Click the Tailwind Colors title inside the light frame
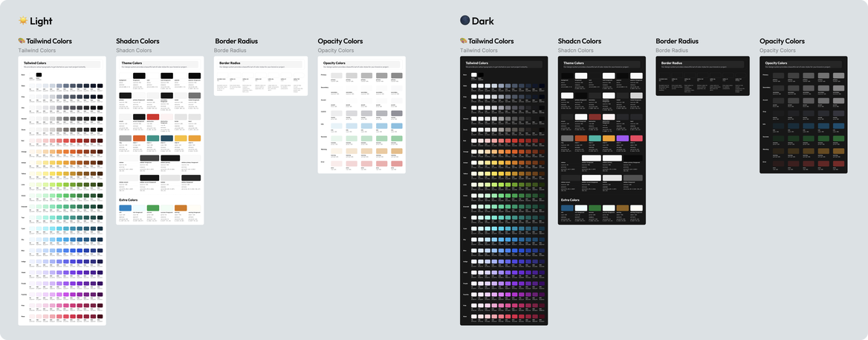The width and height of the screenshot is (868, 340). click(35, 63)
